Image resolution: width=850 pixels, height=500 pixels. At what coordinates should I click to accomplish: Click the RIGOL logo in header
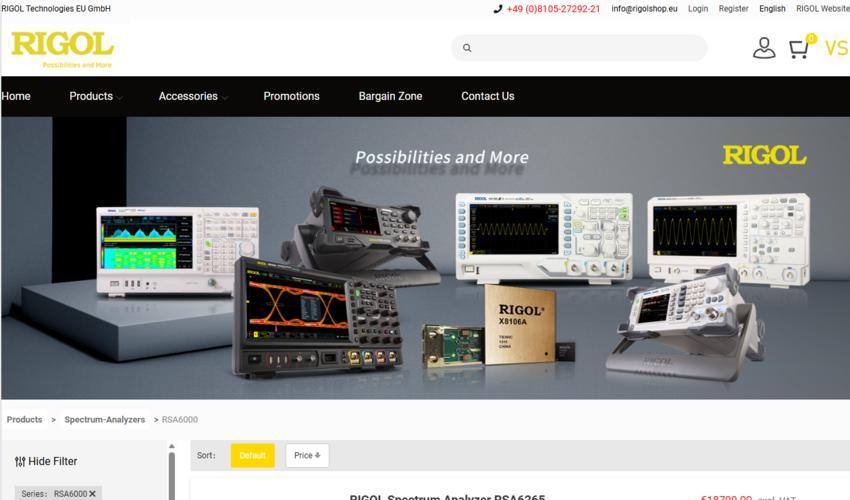click(x=62, y=49)
